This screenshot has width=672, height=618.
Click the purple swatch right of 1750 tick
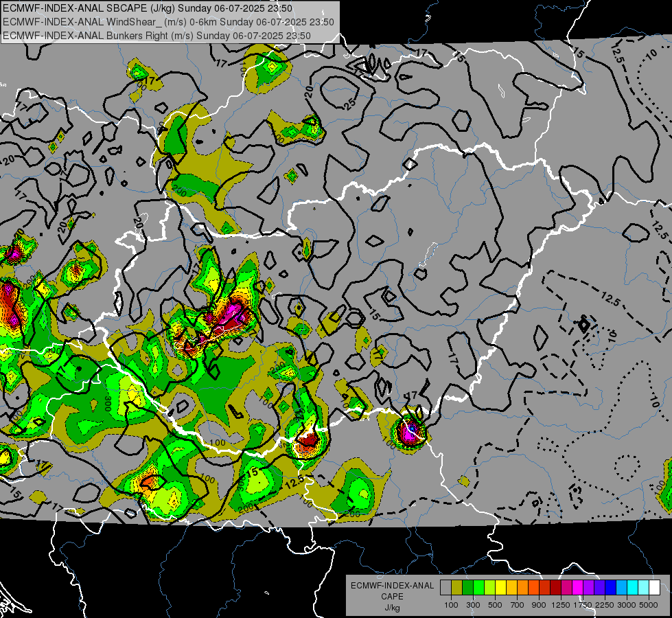[x=588, y=587]
